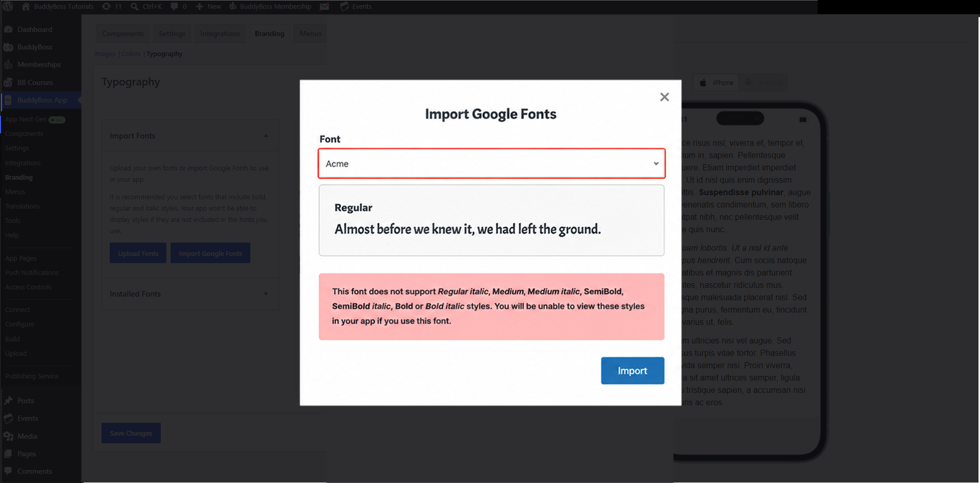Open Connect in the sidebar

[18, 309]
